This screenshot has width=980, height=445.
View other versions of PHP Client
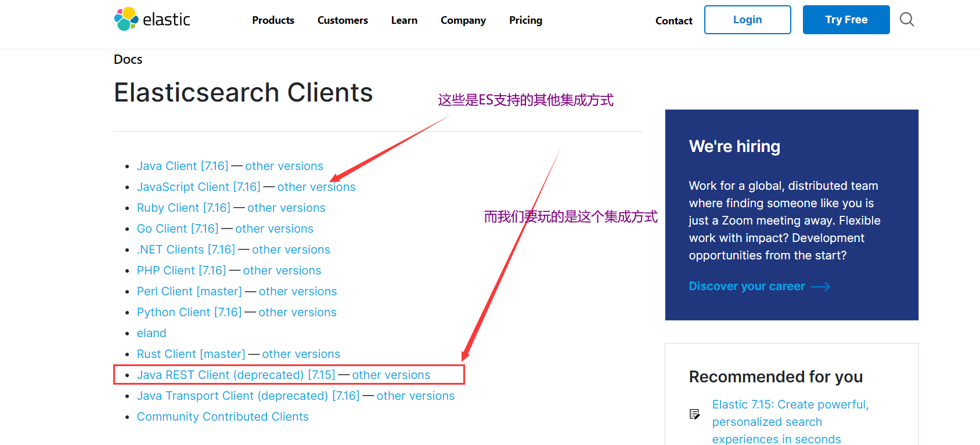click(282, 270)
